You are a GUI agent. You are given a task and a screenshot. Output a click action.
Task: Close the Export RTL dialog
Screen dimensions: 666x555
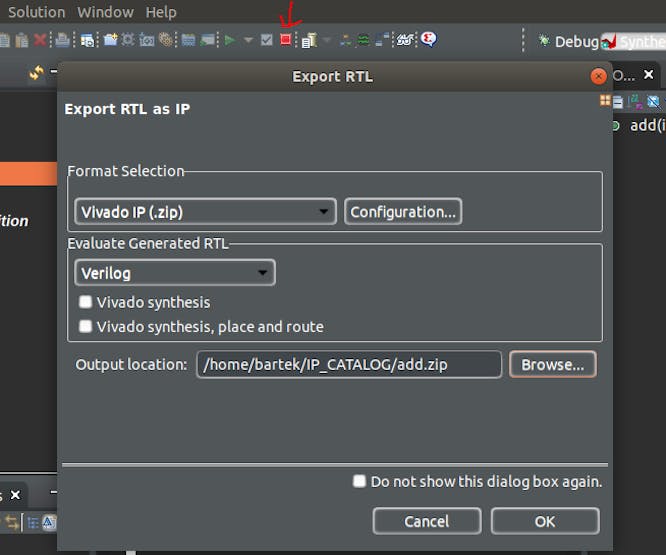tap(598, 76)
